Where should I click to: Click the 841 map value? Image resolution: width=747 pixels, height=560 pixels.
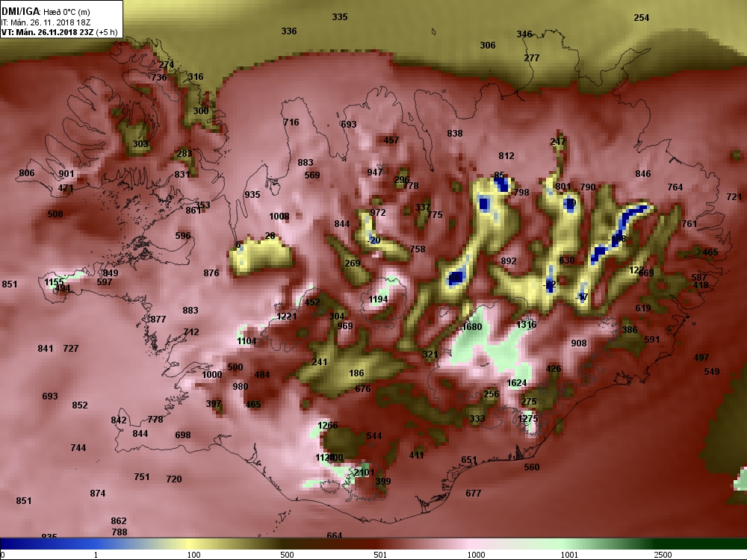click(x=46, y=349)
